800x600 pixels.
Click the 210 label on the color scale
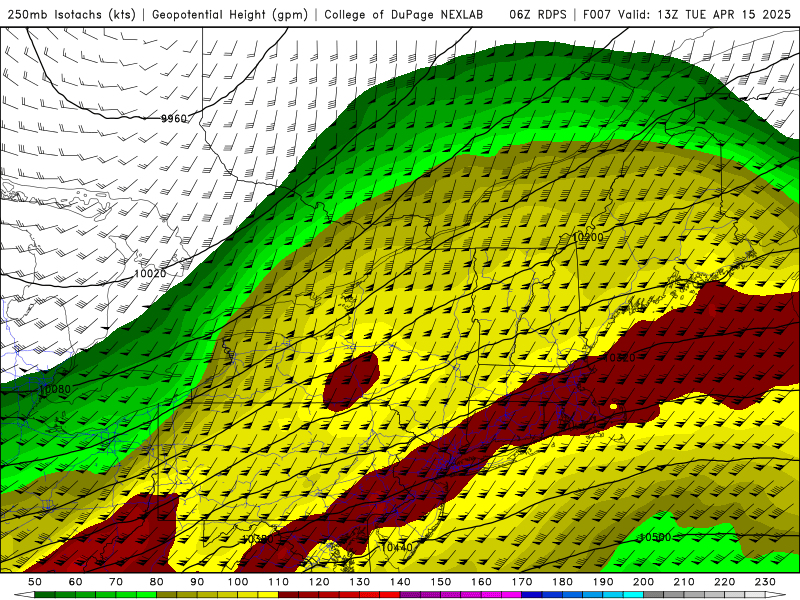click(684, 582)
